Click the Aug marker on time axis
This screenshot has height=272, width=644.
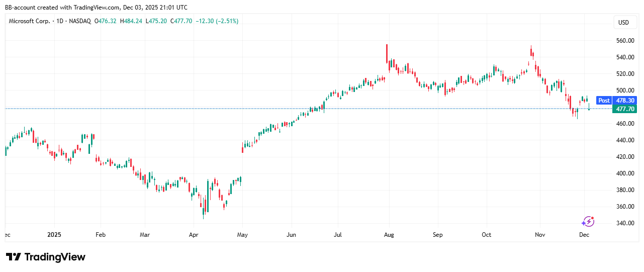388,235
